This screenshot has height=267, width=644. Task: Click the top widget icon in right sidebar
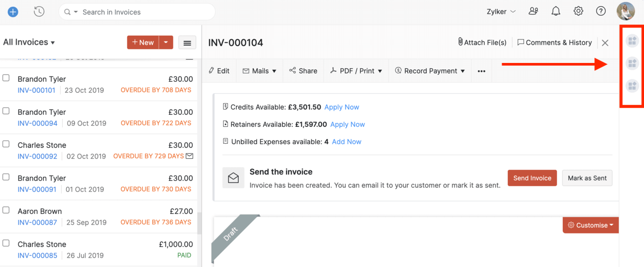pyautogui.click(x=632, y=40)
